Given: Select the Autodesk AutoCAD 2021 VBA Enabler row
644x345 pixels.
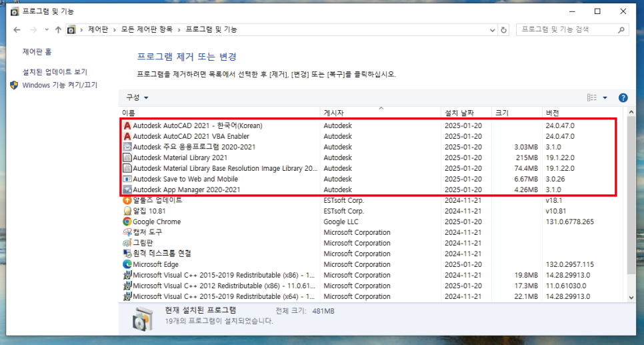Looking at the screenshot, I should (x=372, y=136).
